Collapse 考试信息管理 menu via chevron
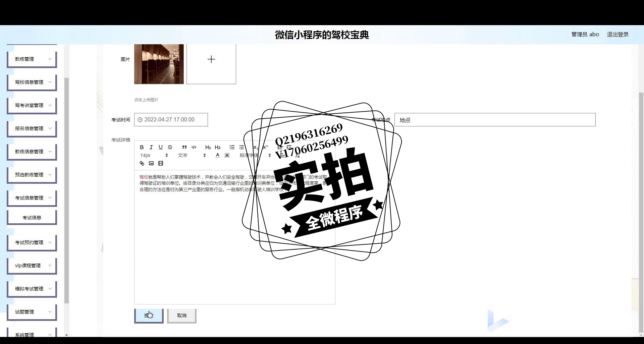 (x=50, y=198)
